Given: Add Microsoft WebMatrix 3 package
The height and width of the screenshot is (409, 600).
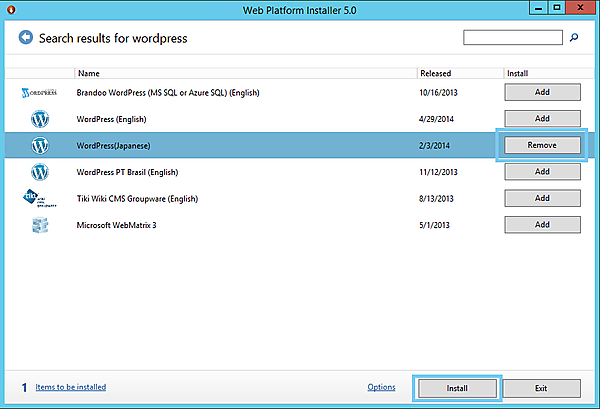Looking at the screenshot, I should point(542,225).
